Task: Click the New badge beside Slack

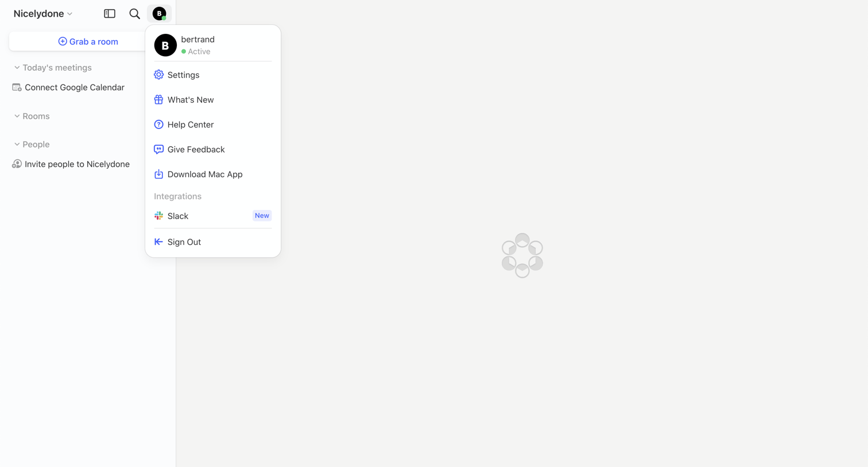Action: [262, 216]
